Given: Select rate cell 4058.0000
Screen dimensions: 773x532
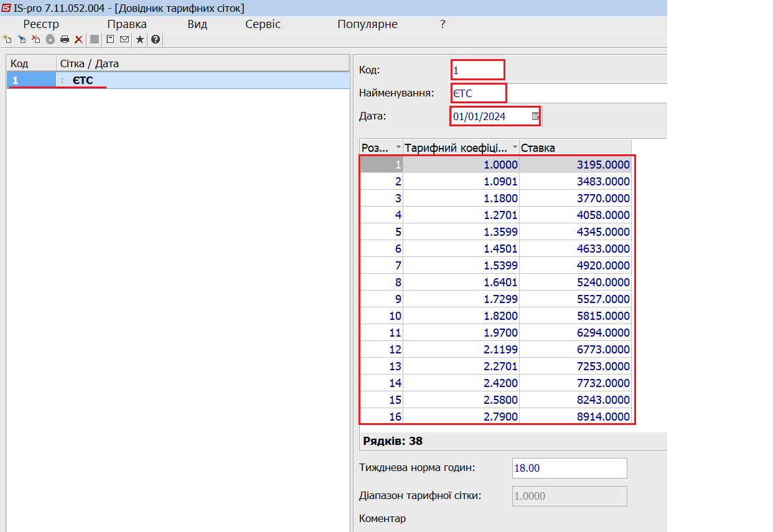Looking at the screenshot, I should click(576, 215).
